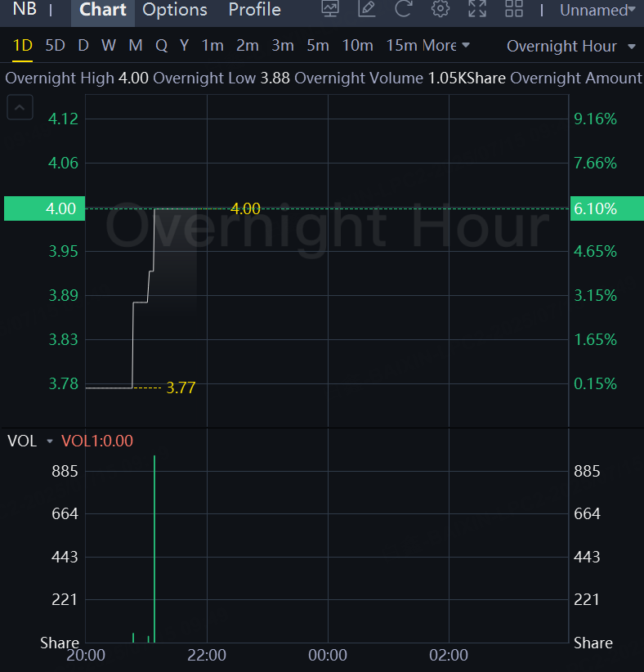The width and height of the screenshot is (644, 672).
Task: Select the 10m interval
Action: tap(357, 46)
